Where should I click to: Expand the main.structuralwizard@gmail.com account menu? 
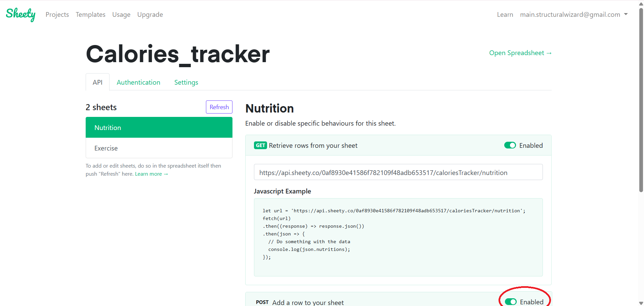click(x=570, y=14)
